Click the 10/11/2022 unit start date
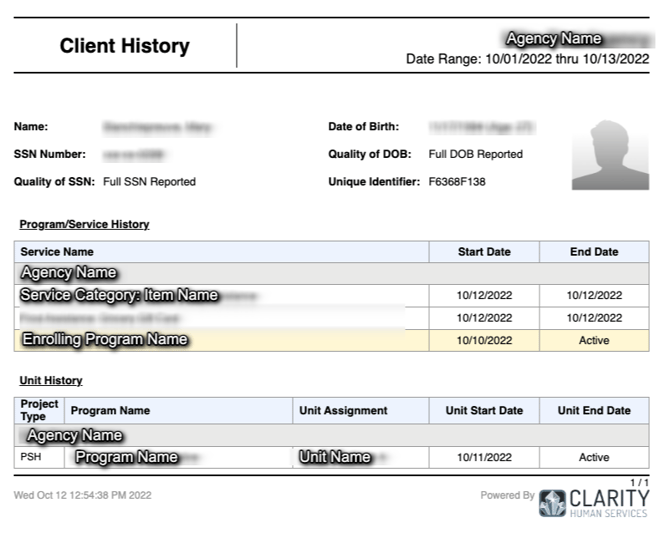 [484, 457]
